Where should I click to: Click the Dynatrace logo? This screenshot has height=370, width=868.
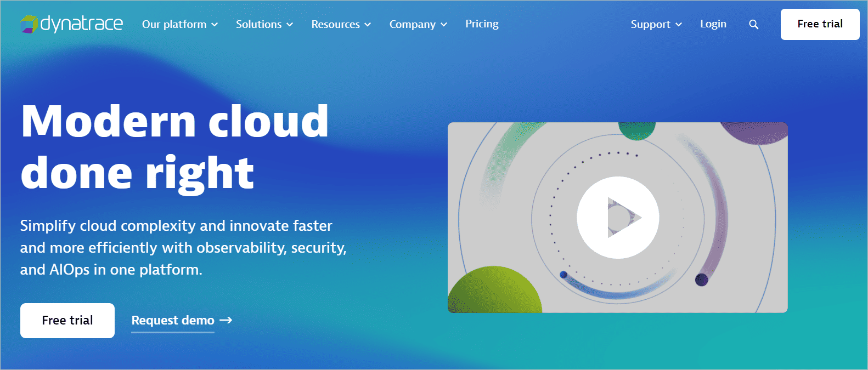[71, 24]
